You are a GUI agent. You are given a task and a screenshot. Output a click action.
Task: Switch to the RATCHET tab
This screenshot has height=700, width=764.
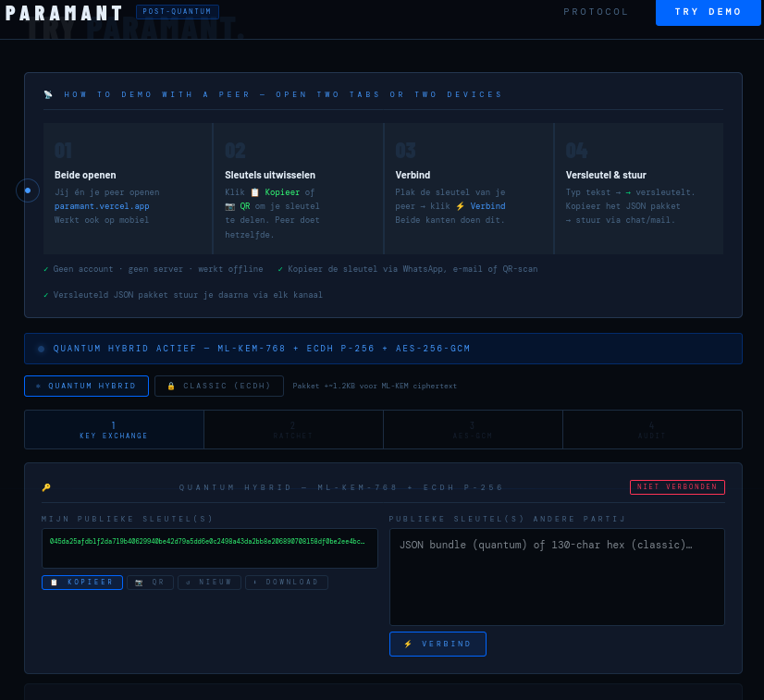[293, 430]
